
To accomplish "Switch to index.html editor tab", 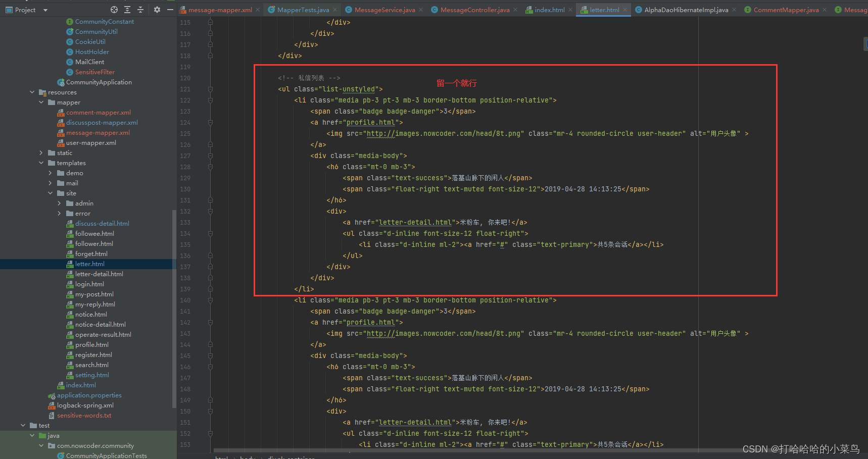I will click(550, 10).
